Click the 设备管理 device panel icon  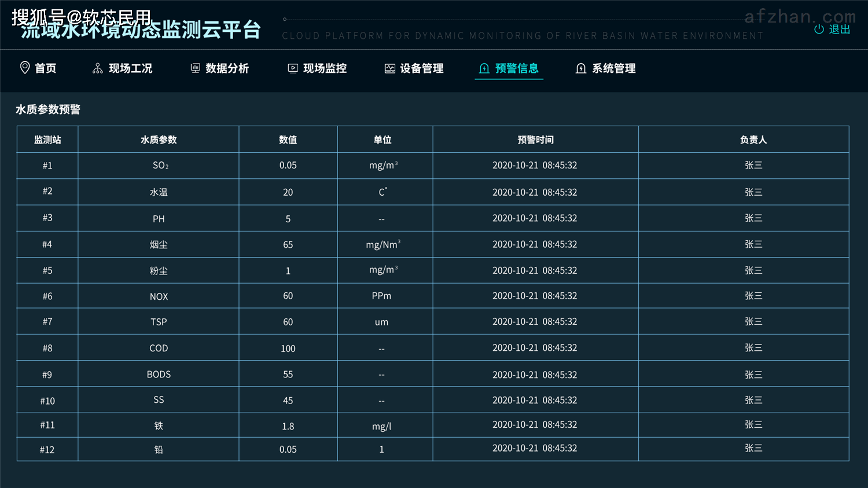click(389, 68)
